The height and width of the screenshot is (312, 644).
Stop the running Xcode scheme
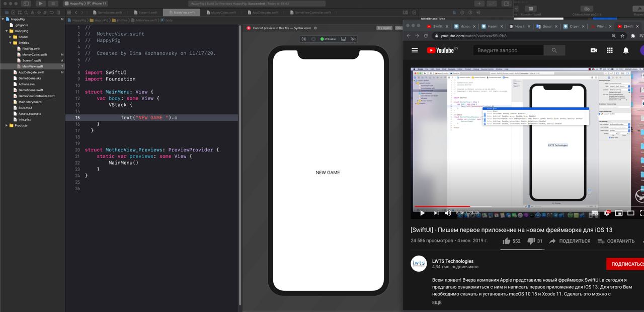pyautogui.click(x=53, y=4)
